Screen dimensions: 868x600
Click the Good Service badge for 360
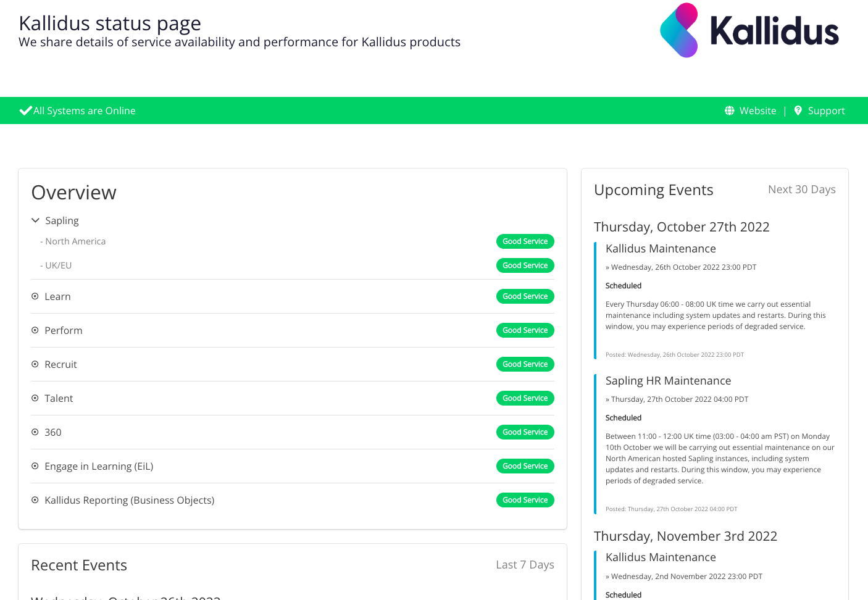click(x=525, y=432)
